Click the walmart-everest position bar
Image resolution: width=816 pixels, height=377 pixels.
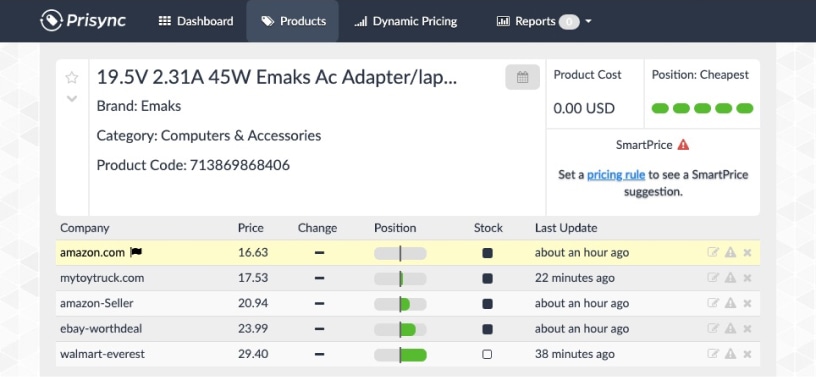pos(400,355)
